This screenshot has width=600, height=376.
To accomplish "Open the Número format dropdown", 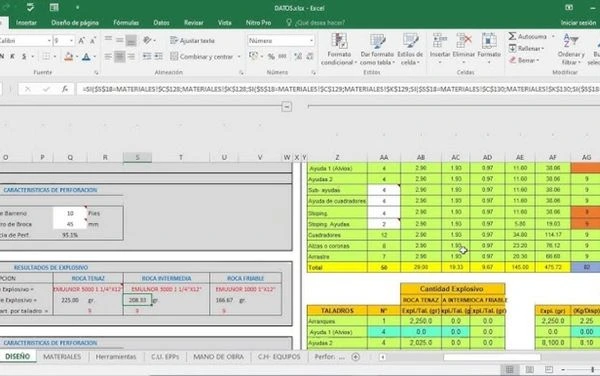I will (311, 41).
